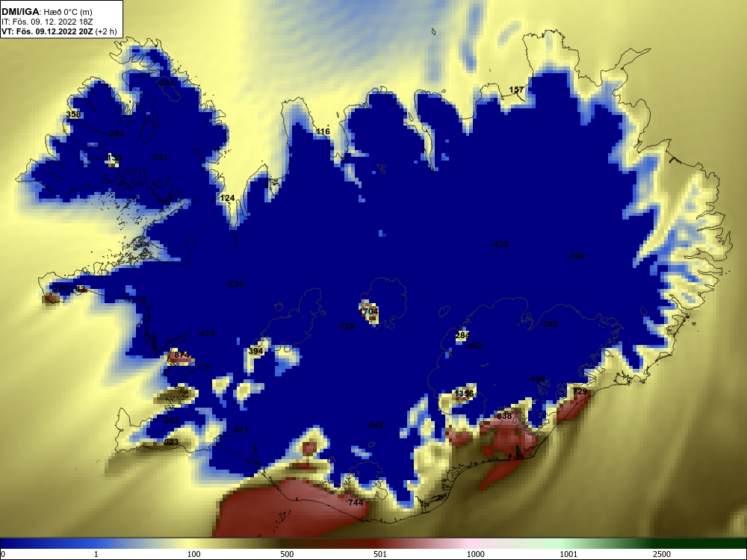Click the '0' label on the color scale

[x=2, y=554]
